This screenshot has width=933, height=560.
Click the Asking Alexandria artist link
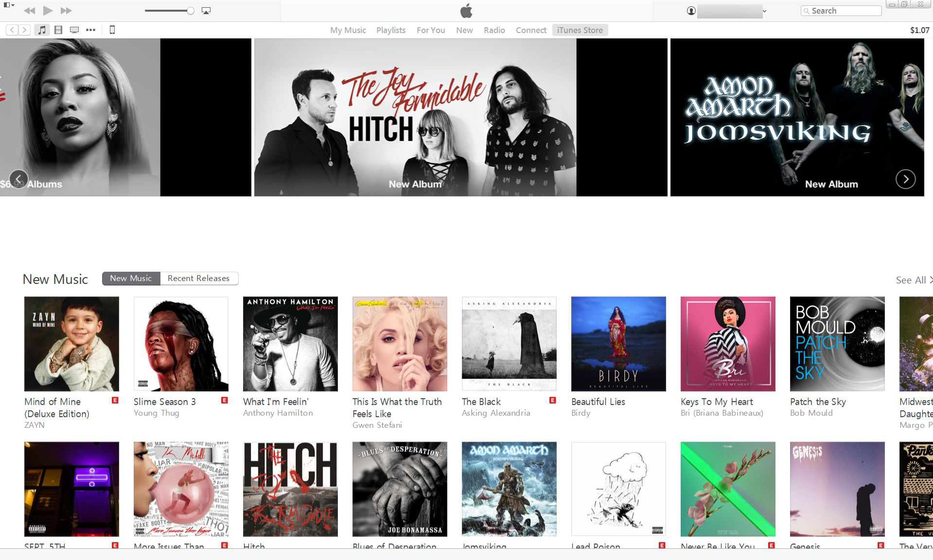pyautogui.click(x=496, y=413)
